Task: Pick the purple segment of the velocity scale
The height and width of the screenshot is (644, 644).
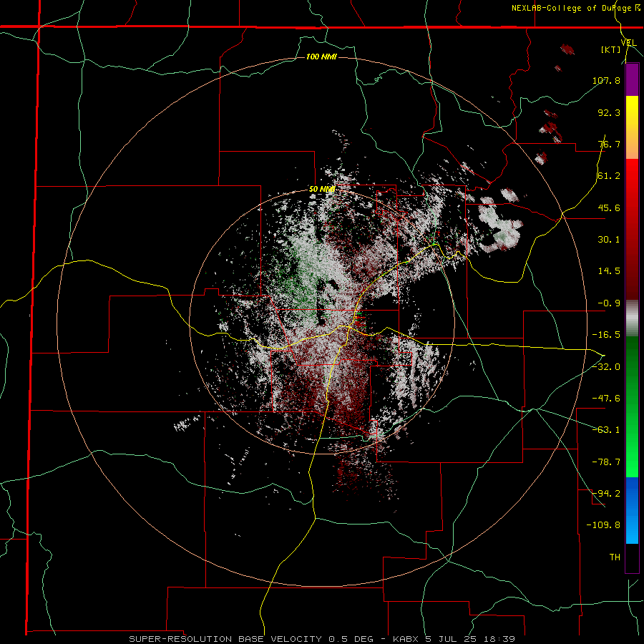Action: click(632, 79)
